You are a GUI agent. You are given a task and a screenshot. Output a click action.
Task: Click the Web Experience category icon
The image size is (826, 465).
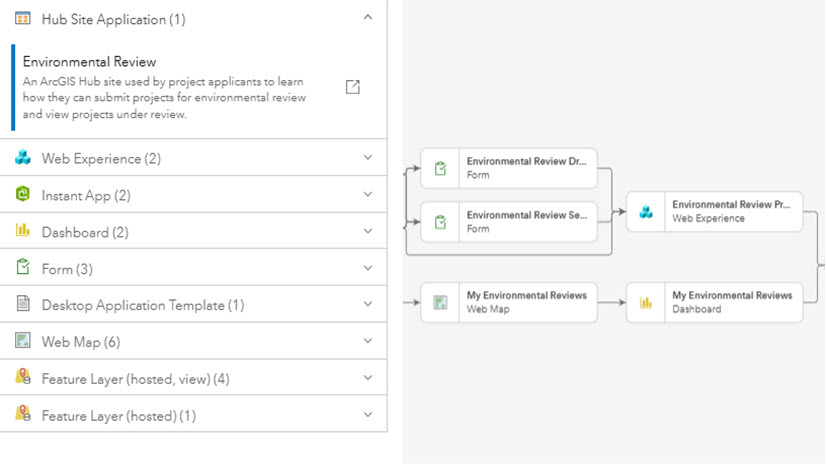[x=23, y=158]
